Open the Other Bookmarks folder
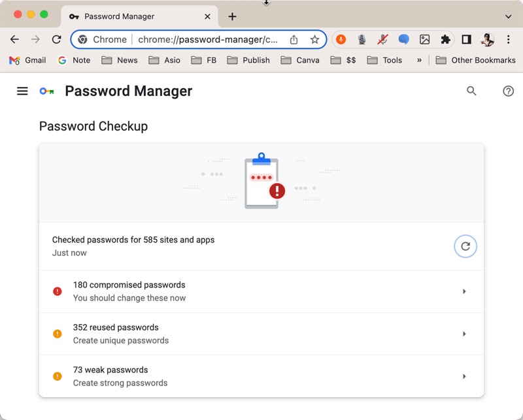523x420 pixels. [x=476, y=60]
